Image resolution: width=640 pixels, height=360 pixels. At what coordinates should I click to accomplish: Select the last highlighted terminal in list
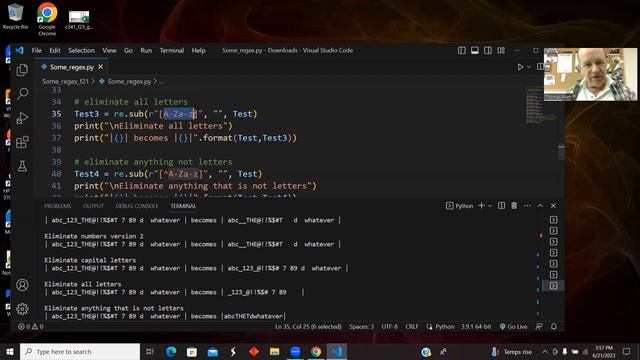tap(553, 286)
